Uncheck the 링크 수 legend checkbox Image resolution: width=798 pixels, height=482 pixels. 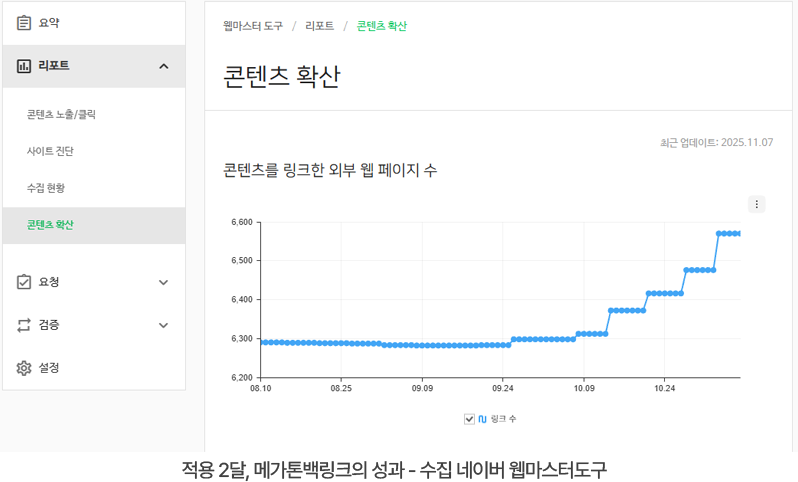469,419
